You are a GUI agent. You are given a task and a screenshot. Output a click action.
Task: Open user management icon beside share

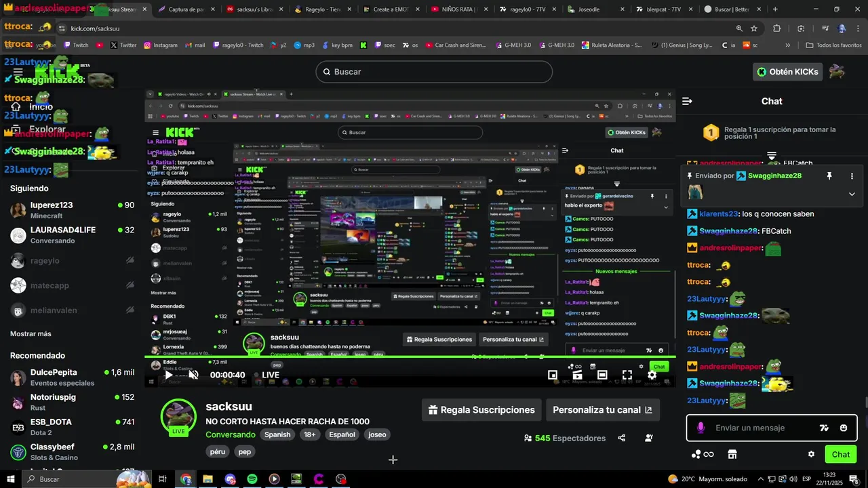[649, 438]
